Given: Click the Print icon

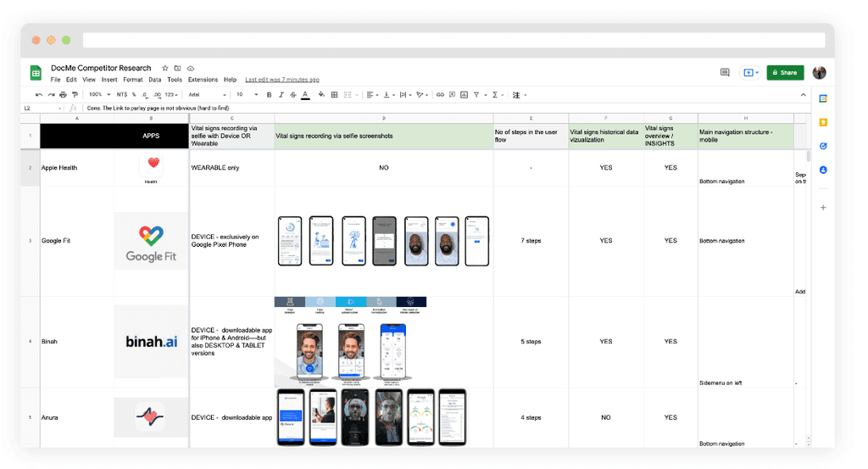Looking at the screenshot, I should [x=63, y=95].
